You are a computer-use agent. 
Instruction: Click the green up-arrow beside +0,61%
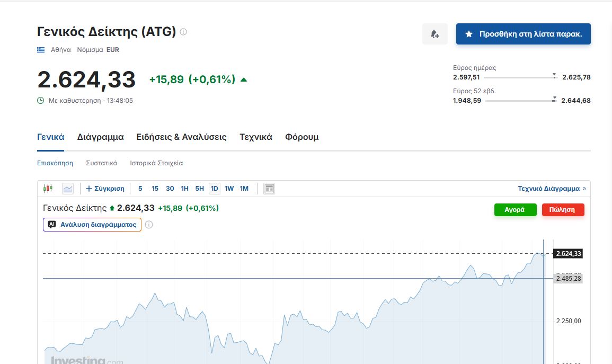tap(244, 79)
